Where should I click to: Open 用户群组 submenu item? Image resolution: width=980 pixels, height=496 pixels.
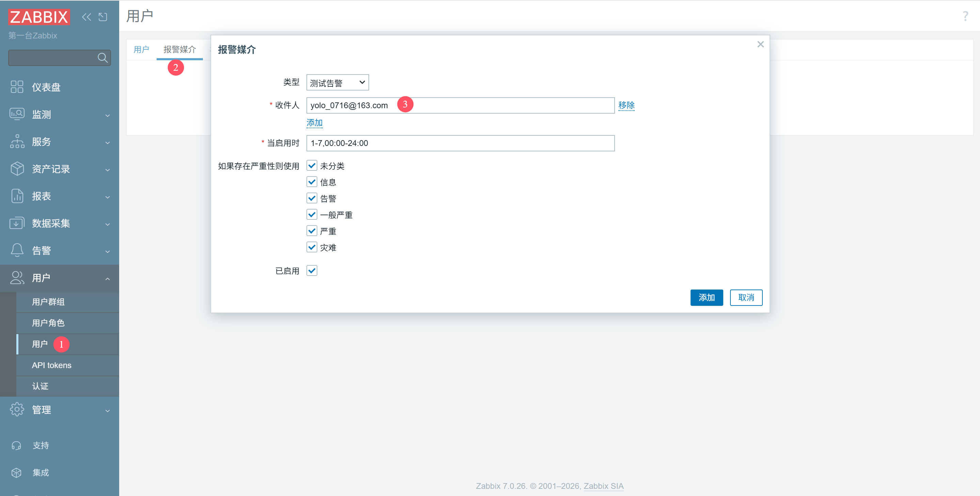(67, 302)
